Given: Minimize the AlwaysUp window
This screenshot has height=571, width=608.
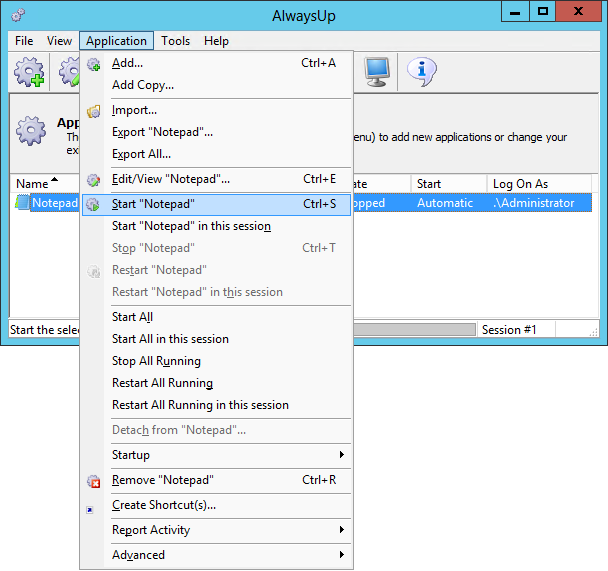Looking at the screenshot, I should click(x=515, y=12).
